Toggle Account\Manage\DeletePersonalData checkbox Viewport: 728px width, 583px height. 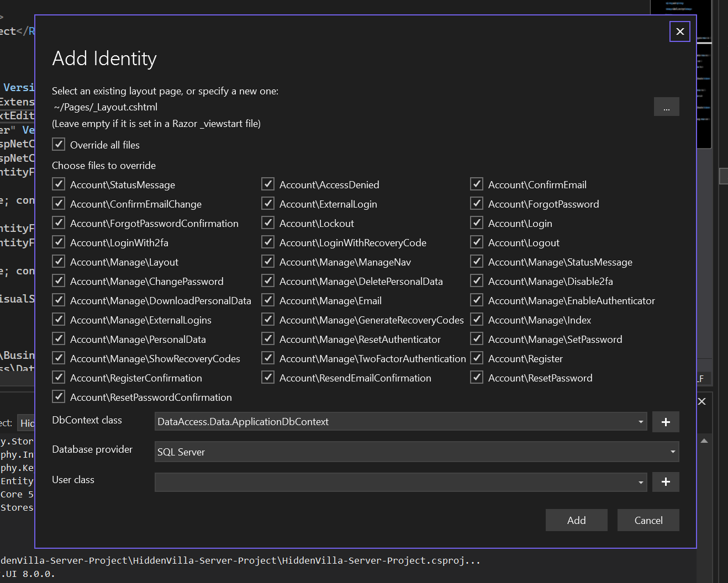click(x=268, y=281)
